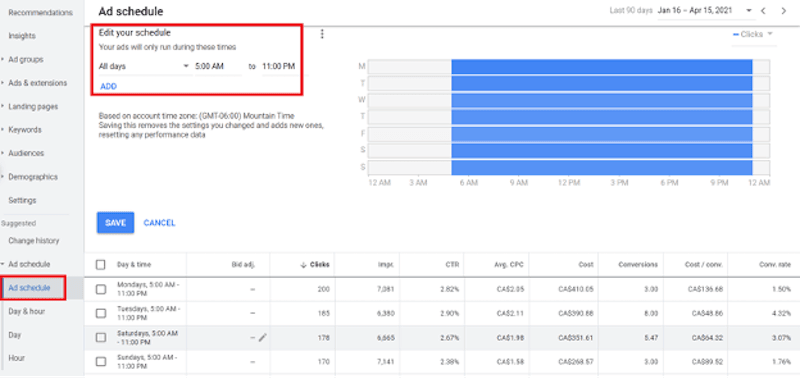Click the Mondays bid adjustment dash cell
This screenshot has height=379, width=800.
click(x=252, y=289)
